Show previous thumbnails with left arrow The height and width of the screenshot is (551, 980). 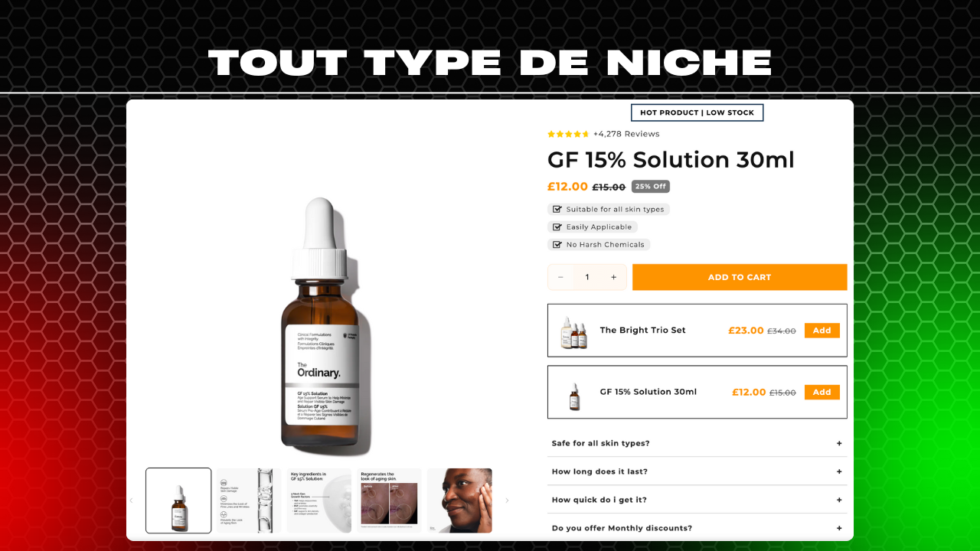131,500
